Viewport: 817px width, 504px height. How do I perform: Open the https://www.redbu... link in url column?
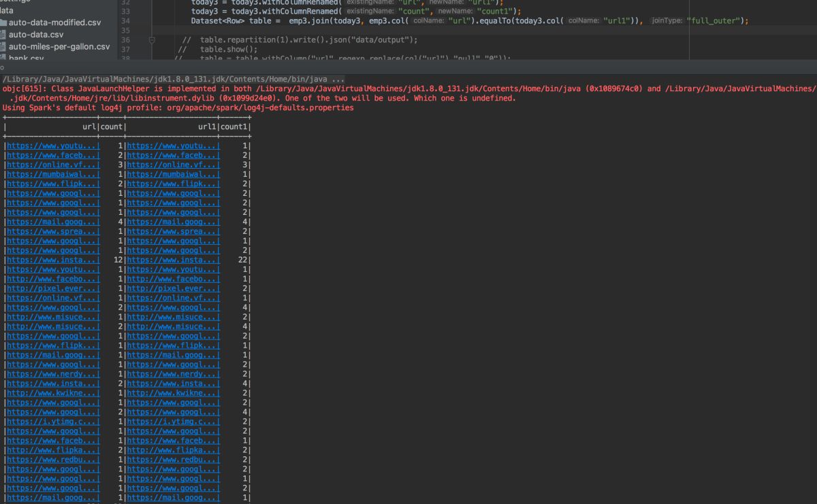pos(52,460)
